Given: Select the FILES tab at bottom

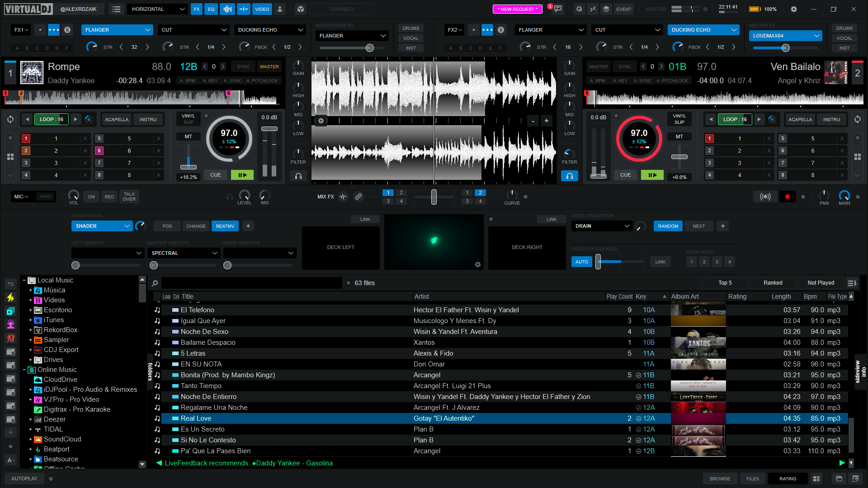Looking at the screenshot, I should point(753,479).
